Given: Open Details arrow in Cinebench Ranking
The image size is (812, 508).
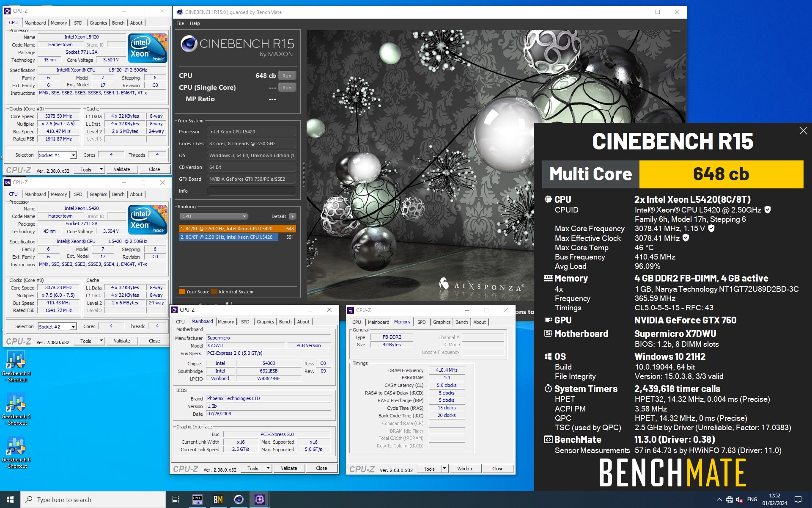Looking at the screenshot, I should tap(292, 216).
